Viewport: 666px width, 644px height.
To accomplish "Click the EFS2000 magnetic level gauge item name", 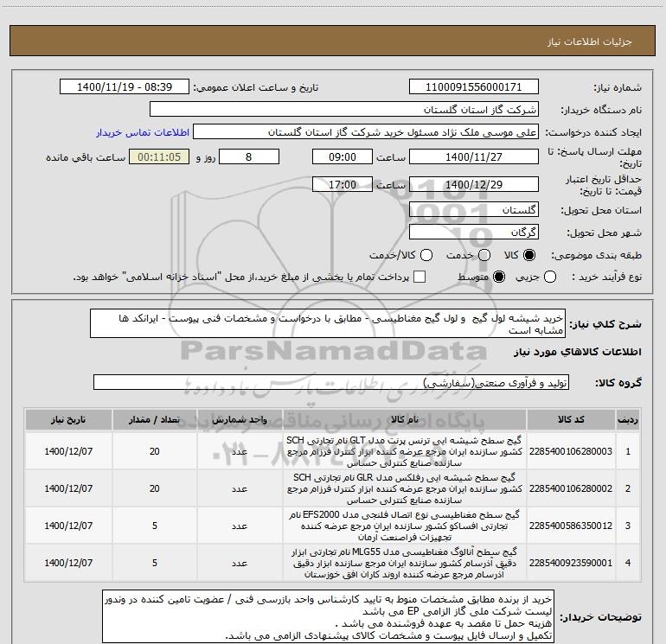I will click(x=405, y=526).
